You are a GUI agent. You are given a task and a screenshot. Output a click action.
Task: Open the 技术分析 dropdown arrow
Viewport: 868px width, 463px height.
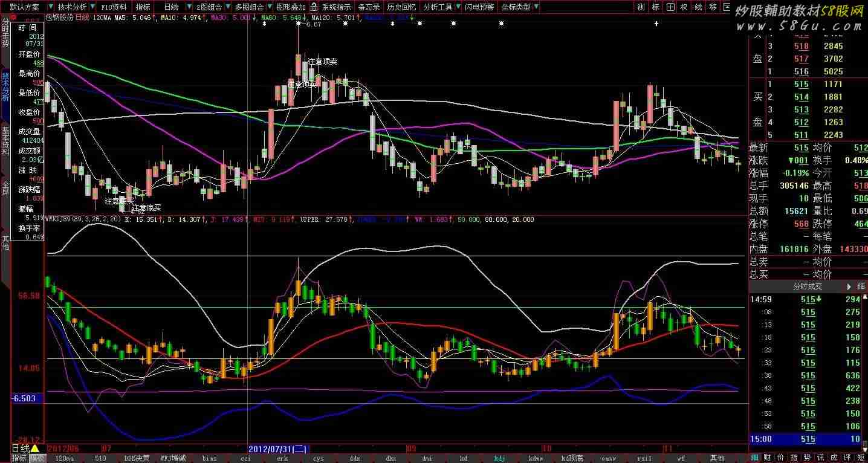point(92,7)
